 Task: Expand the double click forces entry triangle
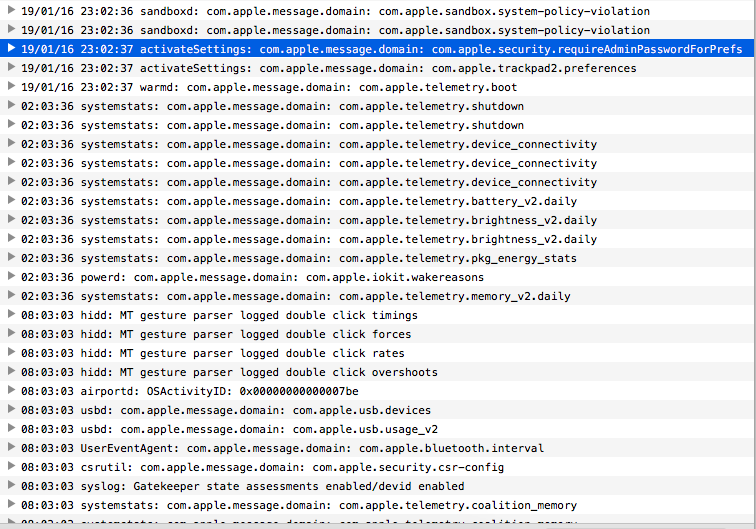pyautogui.click(x=12, y=333)
